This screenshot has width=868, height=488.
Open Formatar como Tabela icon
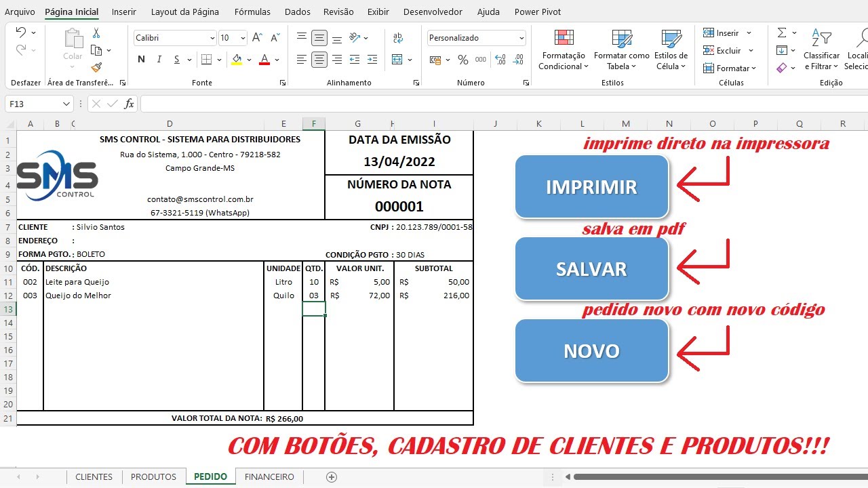tap(622, 38)
